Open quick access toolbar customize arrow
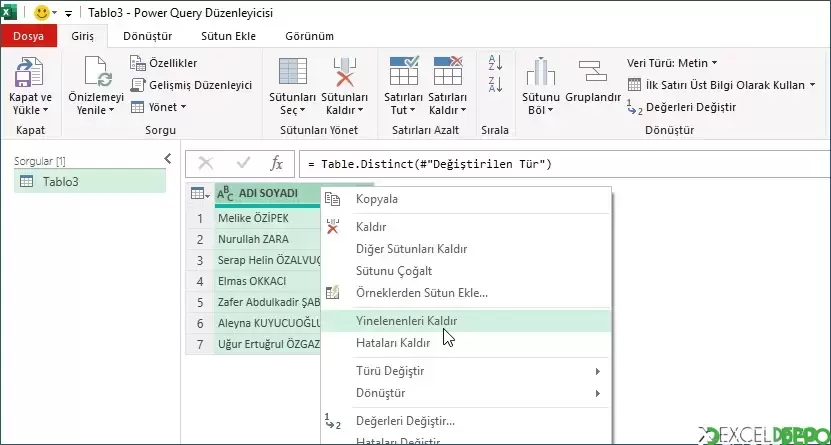The image size is (831, 445). tap(68, 14)
